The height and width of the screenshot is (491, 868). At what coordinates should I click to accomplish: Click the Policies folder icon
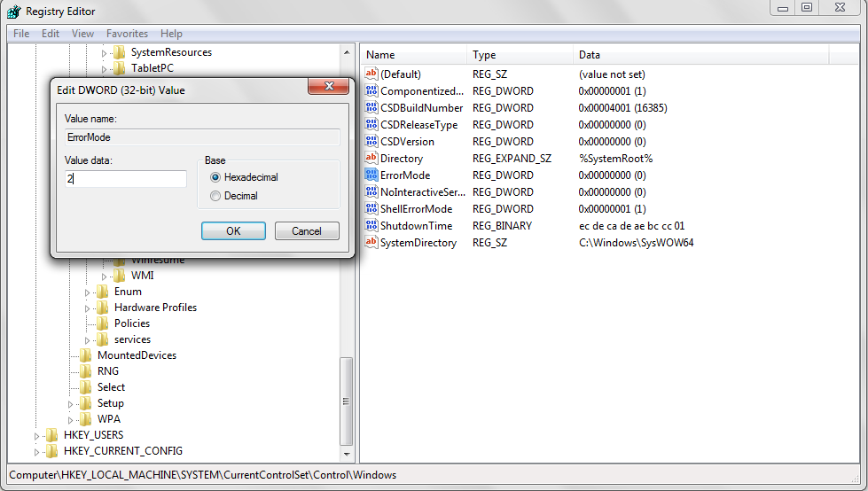coord(103,323)
